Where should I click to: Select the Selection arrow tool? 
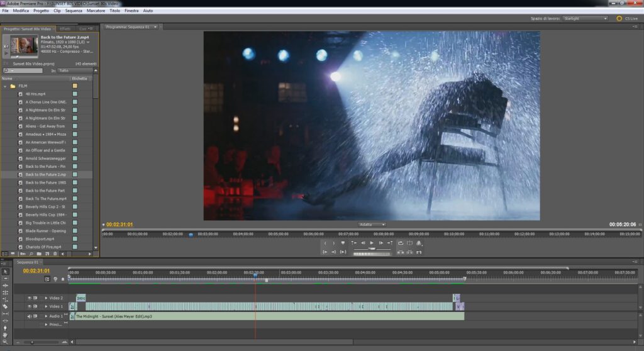[5, 272]
